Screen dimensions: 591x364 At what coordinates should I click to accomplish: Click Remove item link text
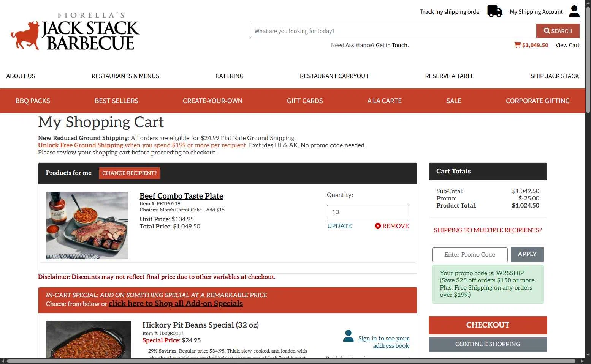(396, 226)
